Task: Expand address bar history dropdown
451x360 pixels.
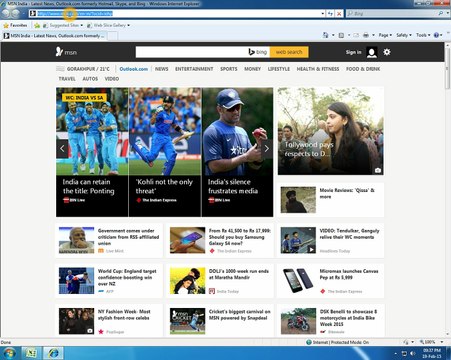Action: [x=323, y=14]
